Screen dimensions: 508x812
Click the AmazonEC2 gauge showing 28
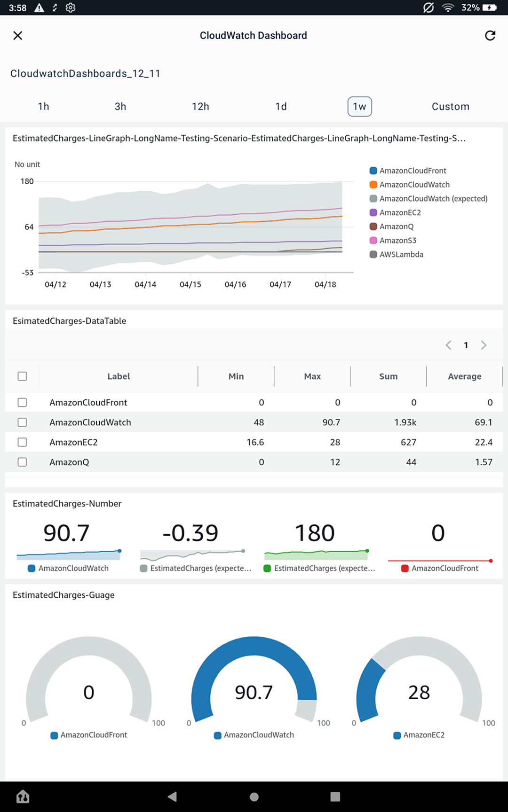(x=419, y=680)
